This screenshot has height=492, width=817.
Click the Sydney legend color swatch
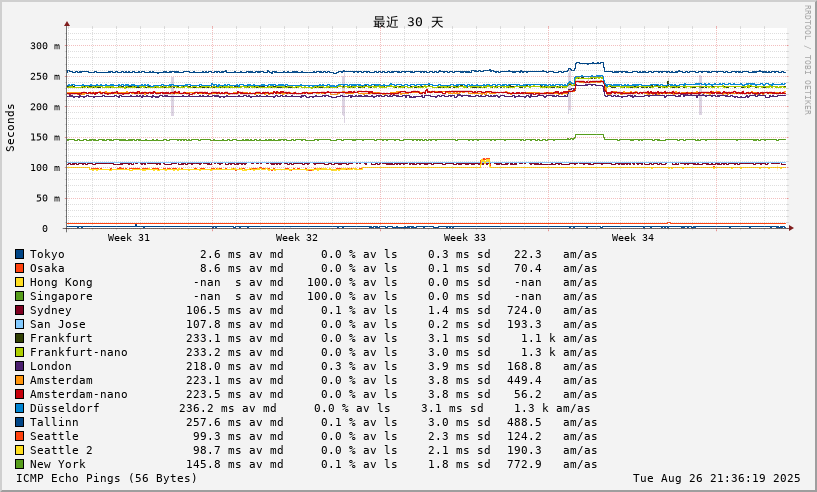point(19,311)
